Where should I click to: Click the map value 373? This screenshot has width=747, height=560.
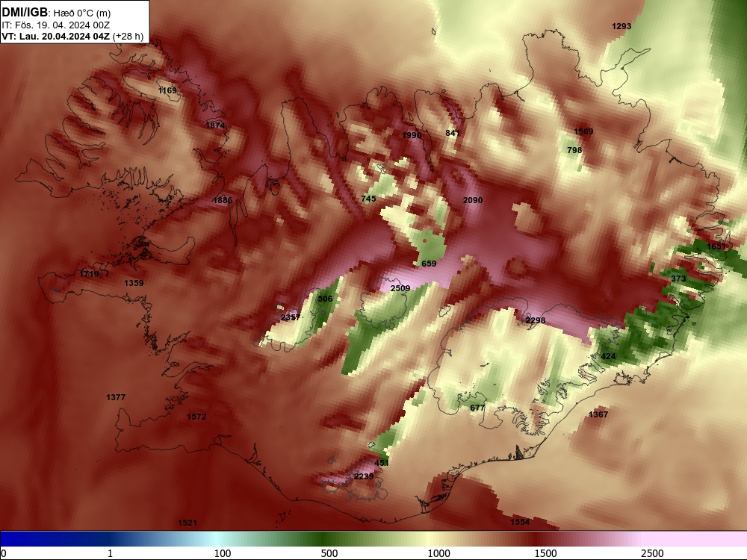(x=678, y=279)
